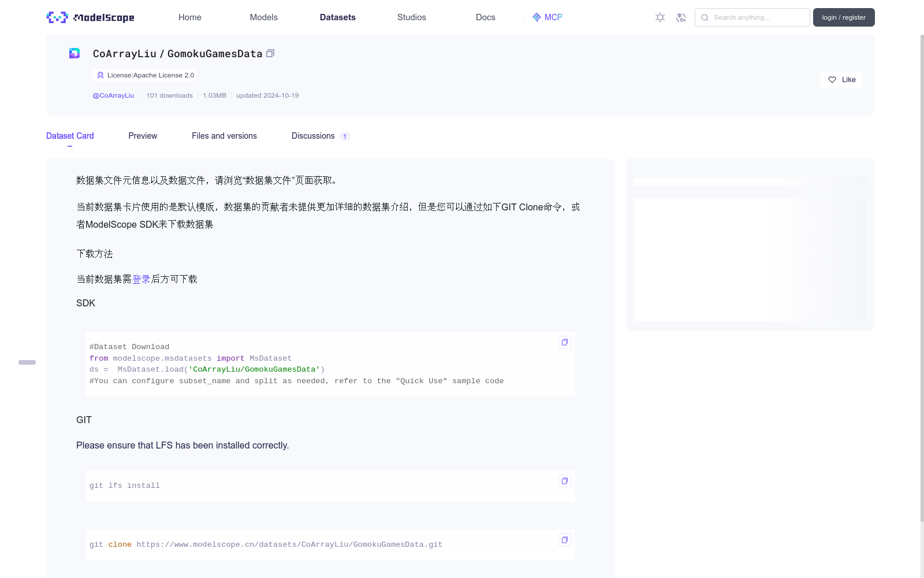Click the MCP diamond icon

pos(536,17)
